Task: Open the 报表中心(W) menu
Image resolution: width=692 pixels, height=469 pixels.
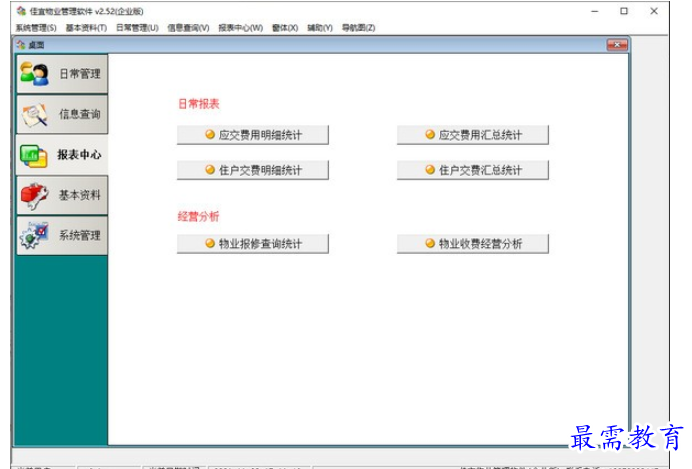Action: (241, 28)
